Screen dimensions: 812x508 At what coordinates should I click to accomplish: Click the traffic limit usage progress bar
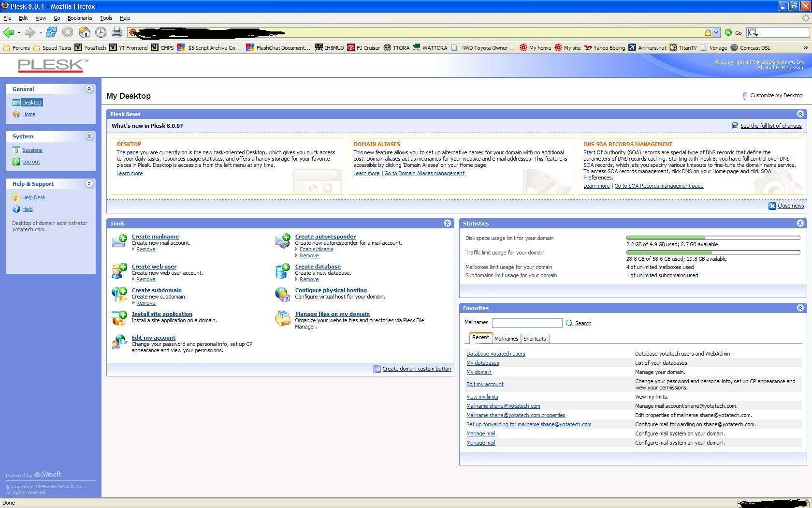[x=713, y=252]
